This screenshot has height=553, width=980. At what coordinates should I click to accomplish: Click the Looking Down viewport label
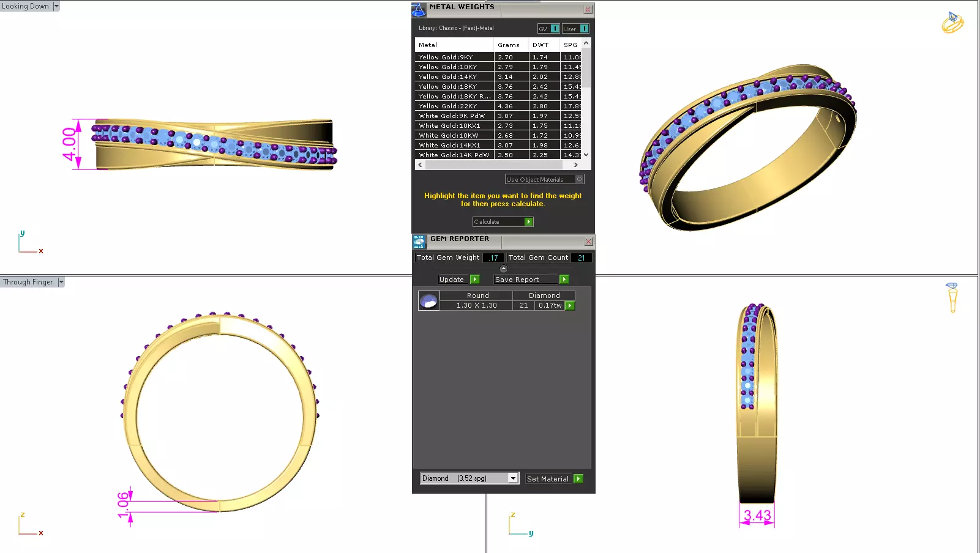coord(26,6)
